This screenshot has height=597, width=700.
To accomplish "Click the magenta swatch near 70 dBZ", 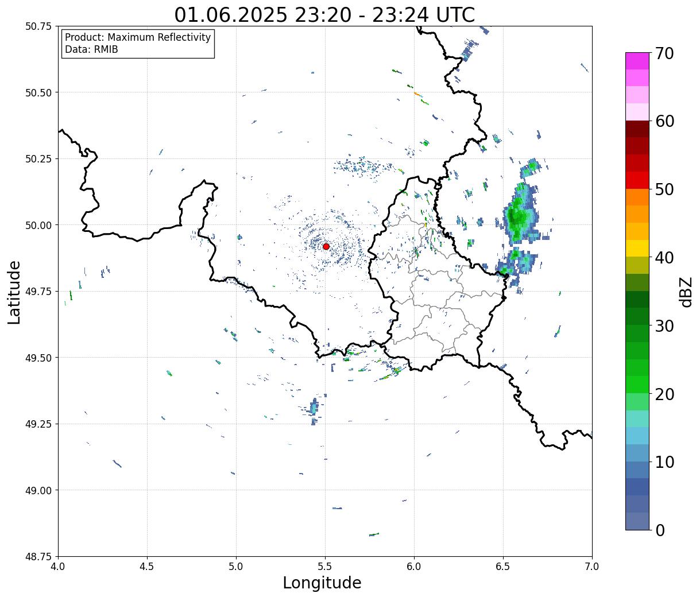I will [637, 61].
